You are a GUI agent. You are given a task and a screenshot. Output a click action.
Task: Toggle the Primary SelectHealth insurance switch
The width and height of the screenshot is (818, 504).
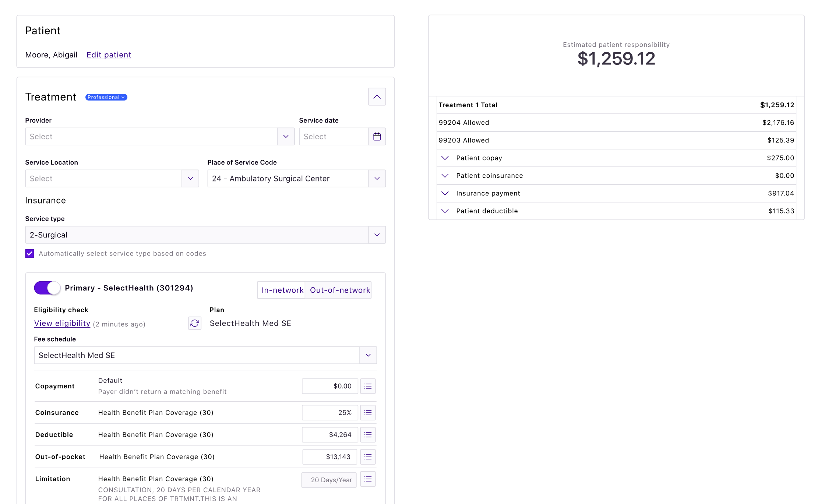click(47, 288)
